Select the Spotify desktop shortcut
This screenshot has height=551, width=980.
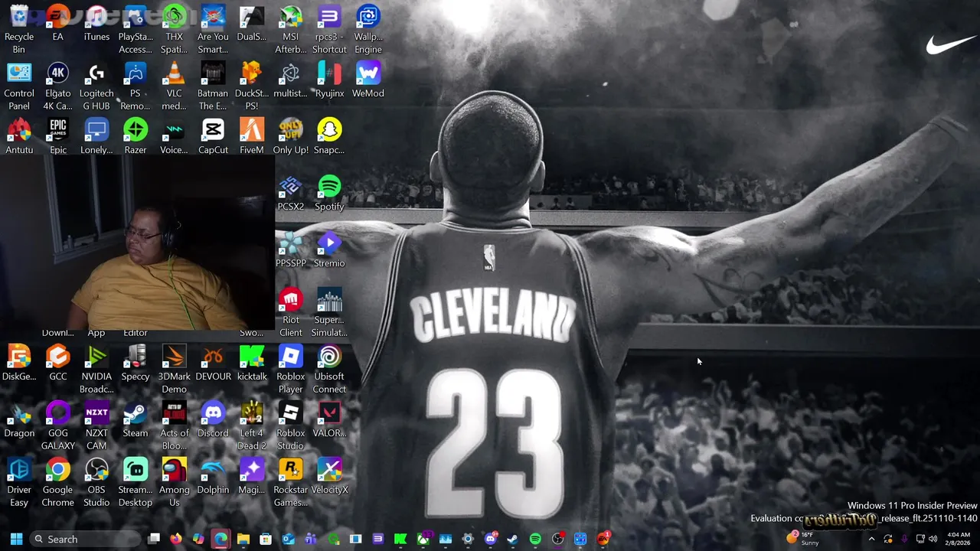[x=329, y=193]
